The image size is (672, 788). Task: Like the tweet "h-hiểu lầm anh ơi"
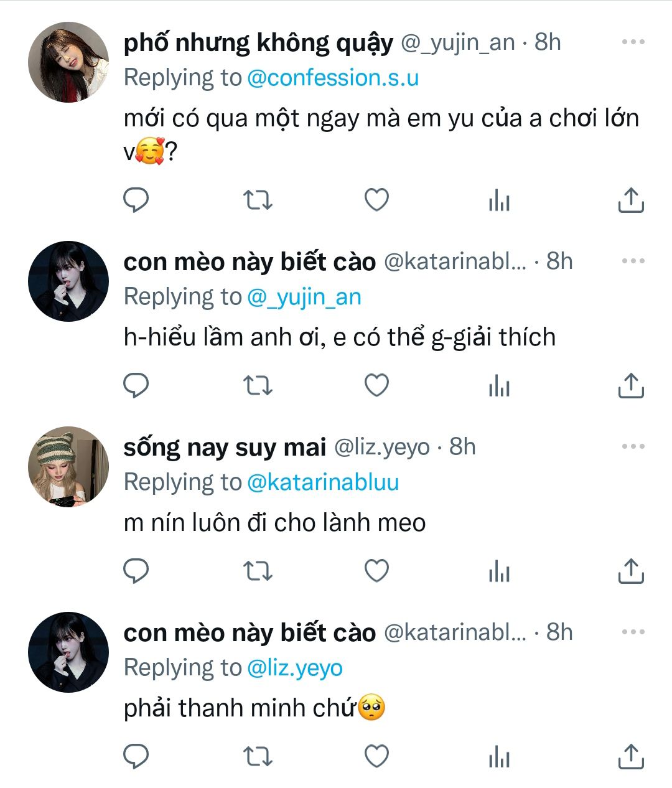[x=376, y=386]
